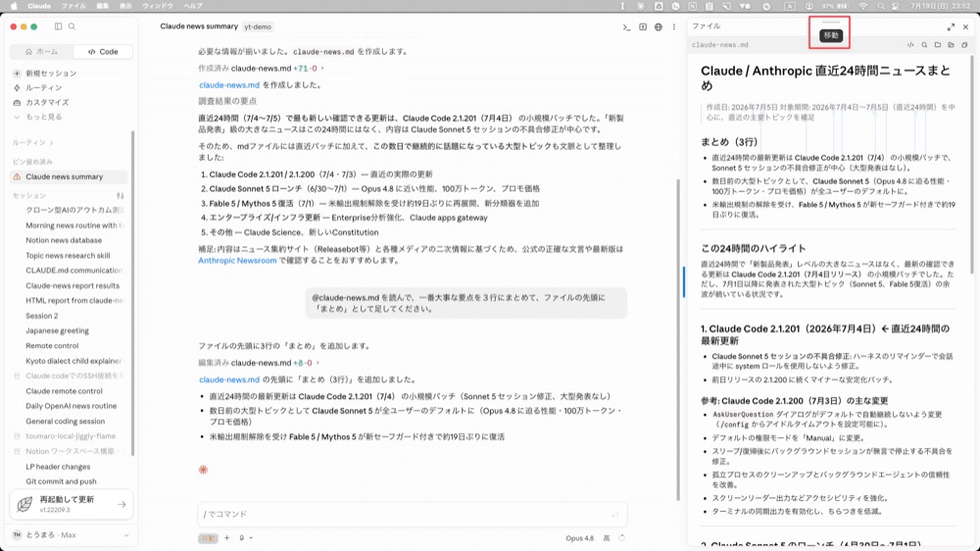Viewport: 980px width, 551px height.
Task: Copy file with the copy icon
Action: tap(964, 45)
